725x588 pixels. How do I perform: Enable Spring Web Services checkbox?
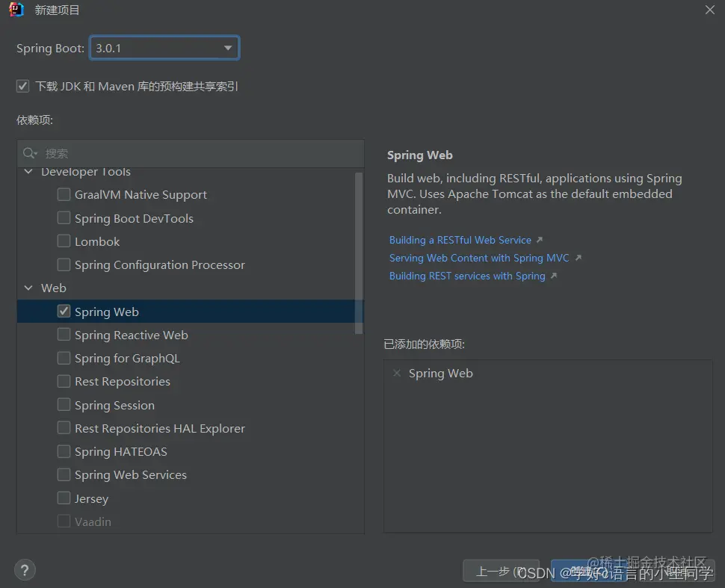(x=64, y=474)
